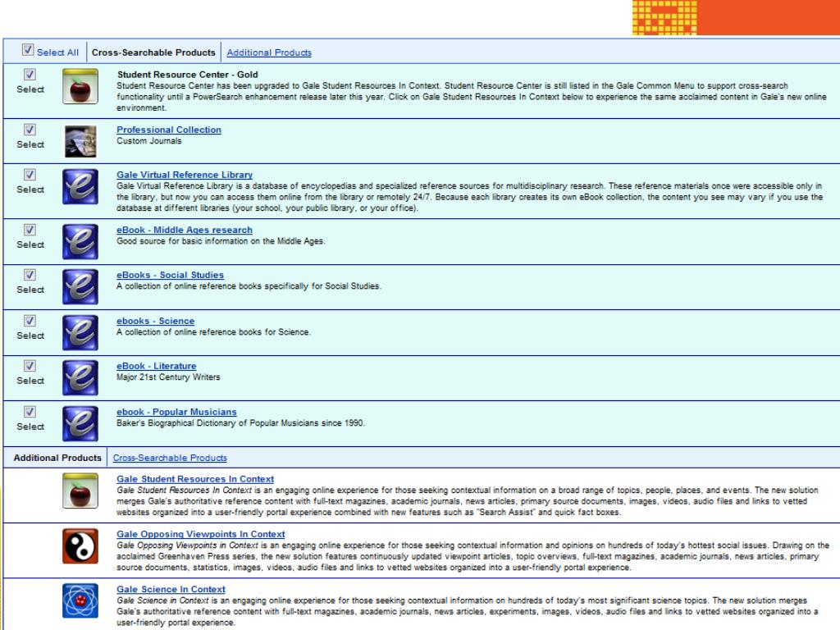Click the ebooks Science e icon
This screenshot has width=840, height=630.
point(80,333)
